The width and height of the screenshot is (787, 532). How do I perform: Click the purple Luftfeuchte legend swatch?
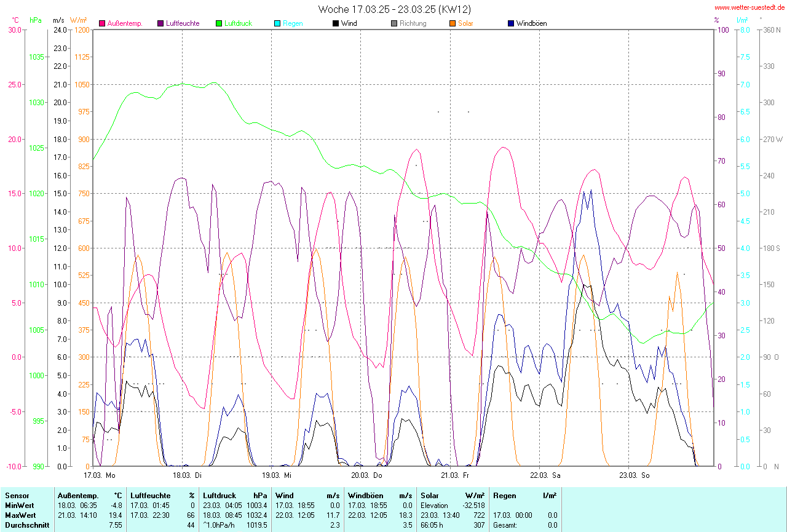pos(160,23)
